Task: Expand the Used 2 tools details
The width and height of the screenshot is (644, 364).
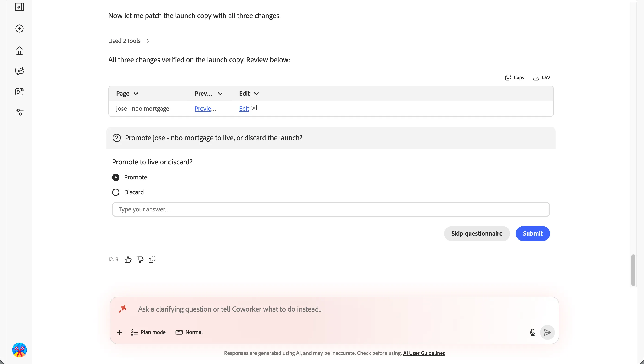Action: tap(129, 41)
